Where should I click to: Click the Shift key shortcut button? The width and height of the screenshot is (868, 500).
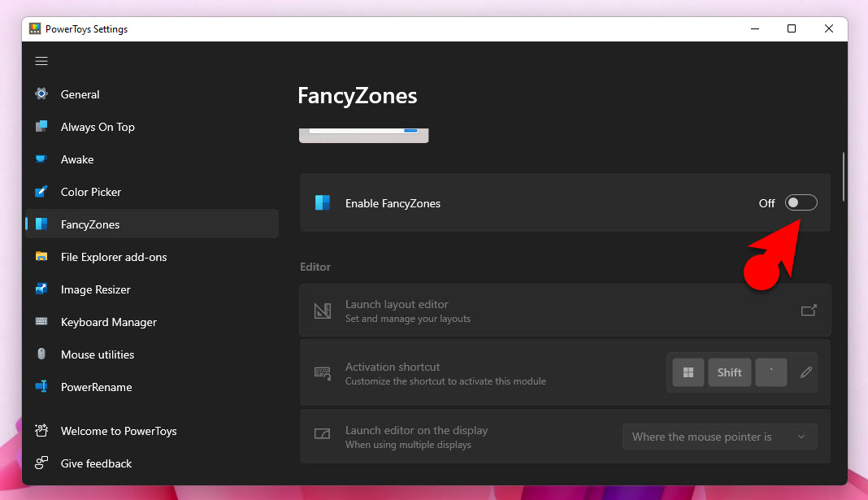[729, 372]
